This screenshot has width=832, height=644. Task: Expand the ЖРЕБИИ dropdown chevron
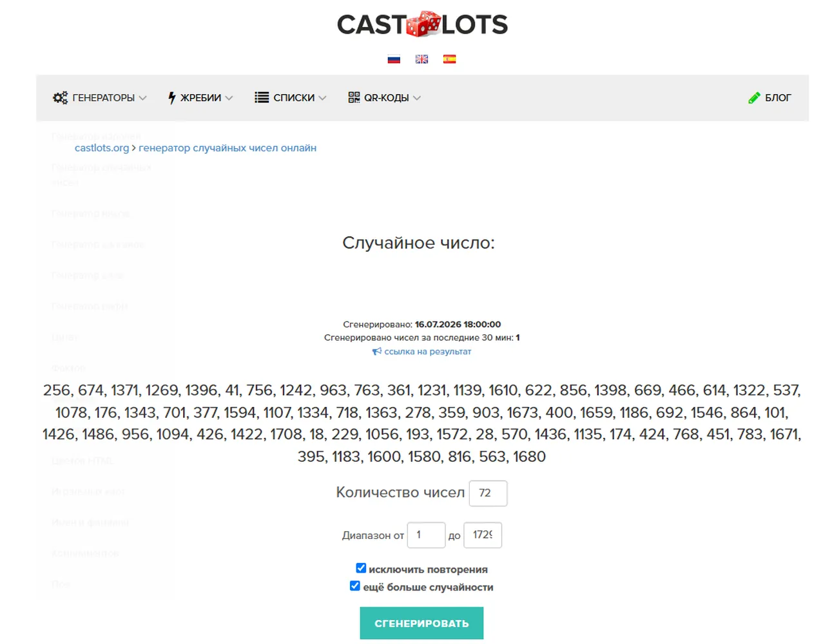[229, 98]
